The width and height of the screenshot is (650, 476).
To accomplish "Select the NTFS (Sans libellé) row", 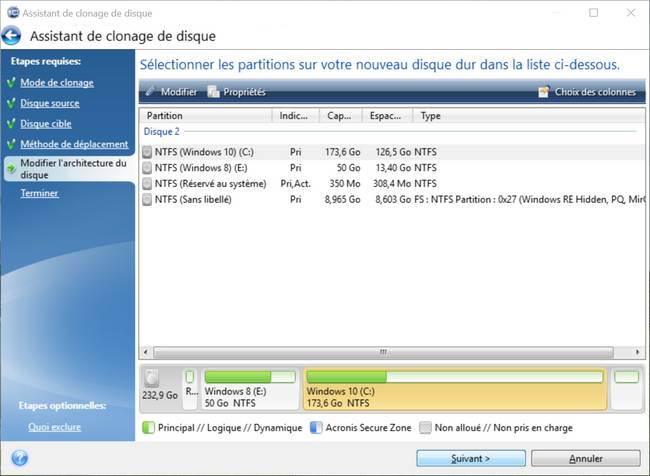I will click(x=392, y=199).
